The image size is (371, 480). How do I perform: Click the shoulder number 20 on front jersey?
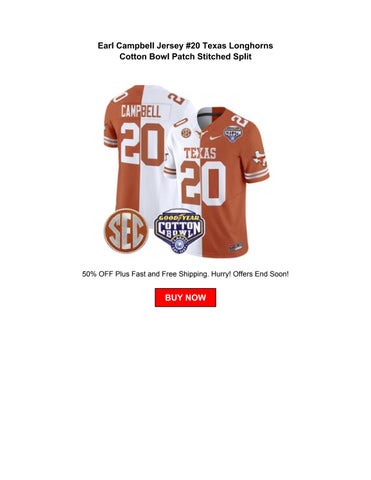coord(240,121)
